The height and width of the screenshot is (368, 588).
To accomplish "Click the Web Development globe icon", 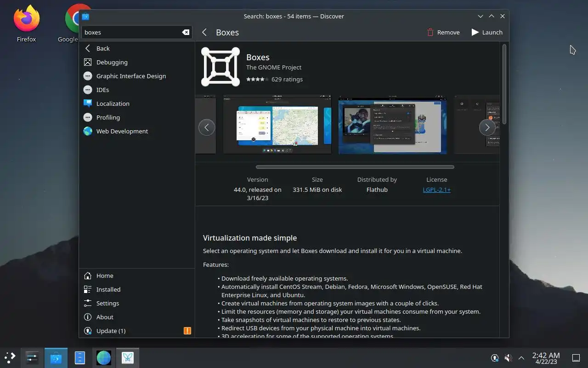I will point(88,131).
